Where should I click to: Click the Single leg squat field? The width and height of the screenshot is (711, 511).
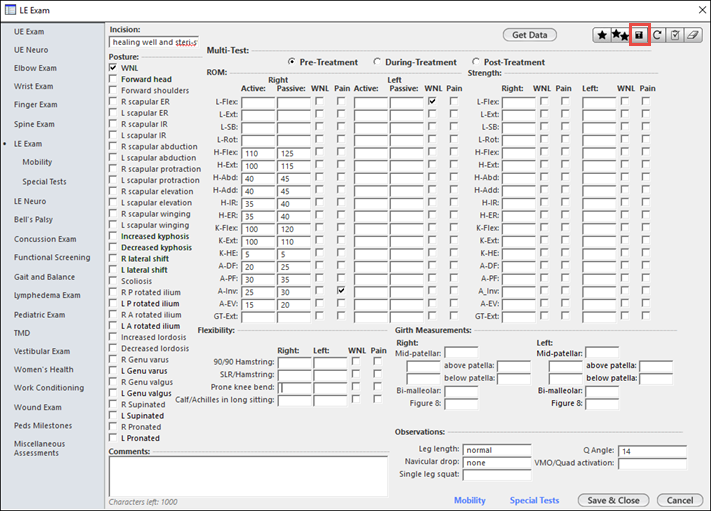point(497,475)
